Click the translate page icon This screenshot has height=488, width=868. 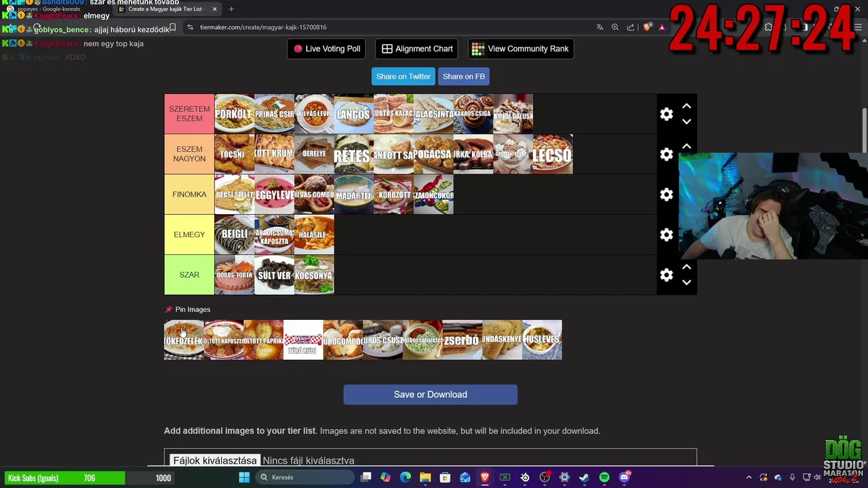(x=599, y=27)
